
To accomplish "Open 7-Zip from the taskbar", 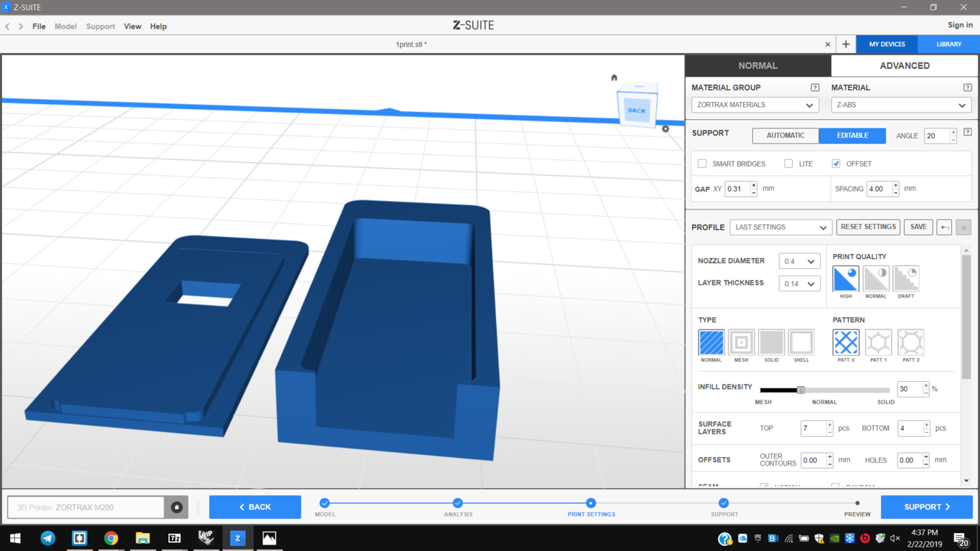I will (174, 538).
